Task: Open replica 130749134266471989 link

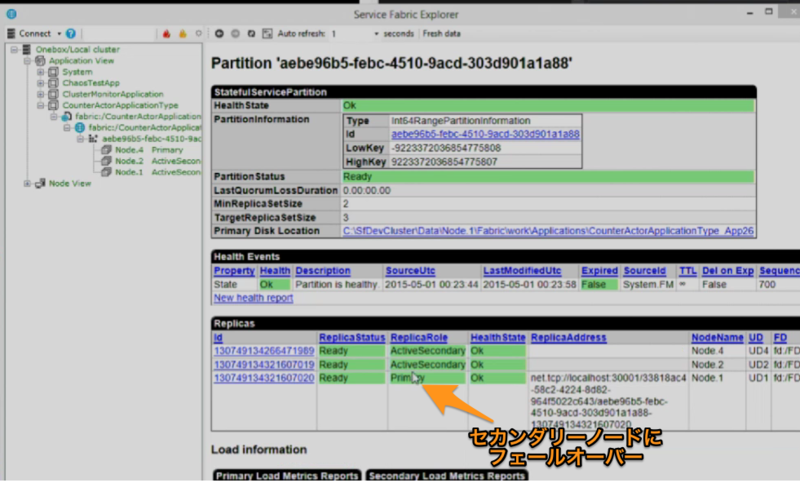Action: (264, 351)
